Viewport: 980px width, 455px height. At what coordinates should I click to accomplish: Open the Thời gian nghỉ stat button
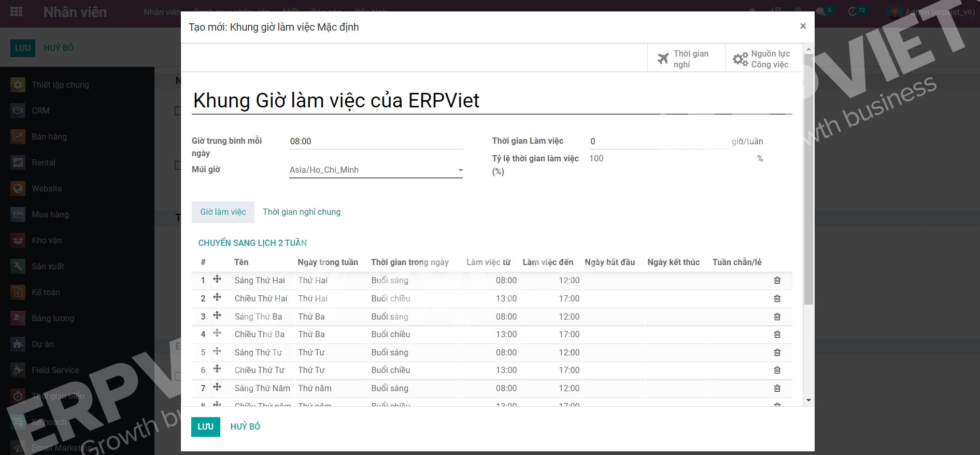click(x=686, y=59)
